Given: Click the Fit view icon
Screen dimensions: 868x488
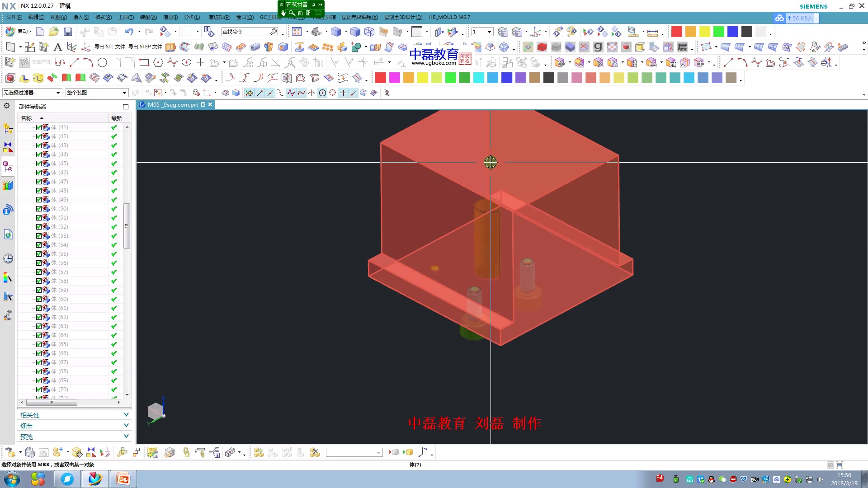Looking at the screenshot, I should (x=297, y=32).
